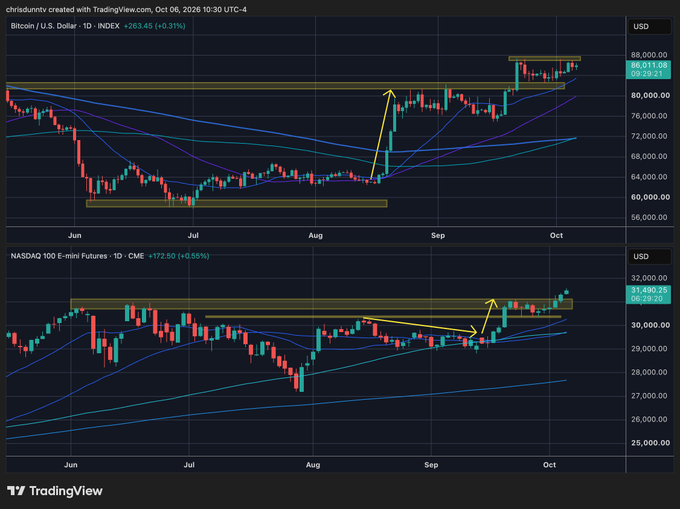680x509 pixels.
Task: Click the Aug label on NASDAQ time axis
Action: pos(313,465)
